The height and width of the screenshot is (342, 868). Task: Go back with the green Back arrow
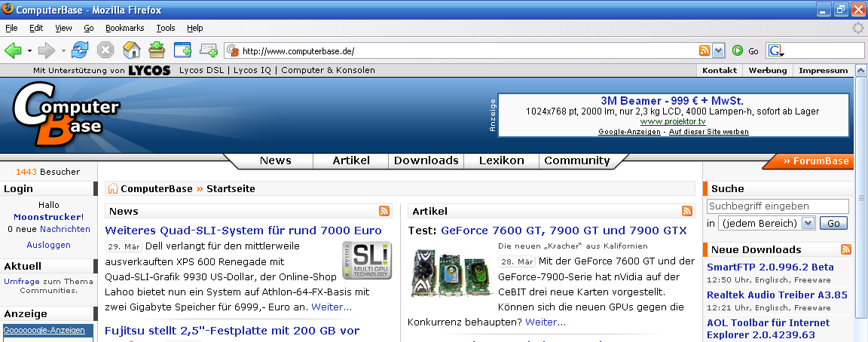tap(13, 51)
